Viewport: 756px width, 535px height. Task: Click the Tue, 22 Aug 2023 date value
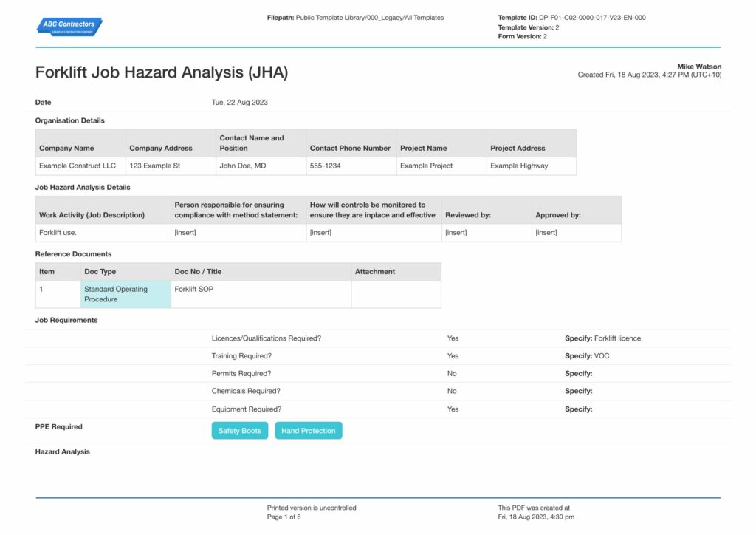[x=240, y=102]
